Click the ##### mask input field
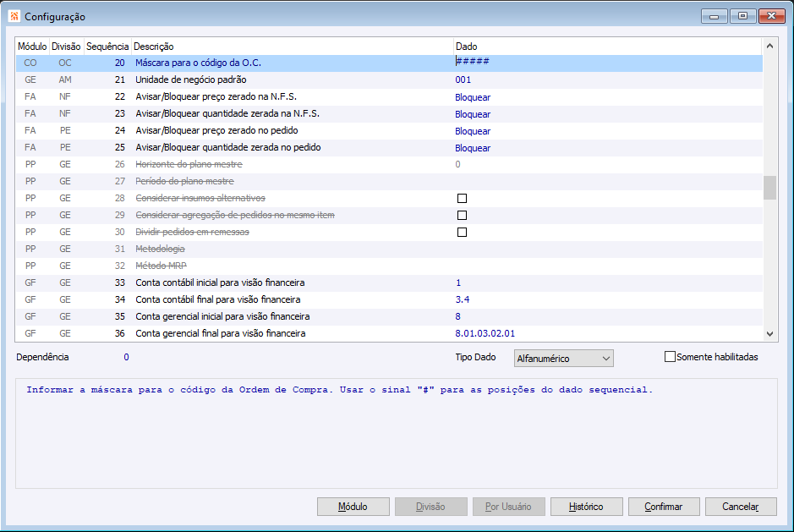 [x=608, y=62]
